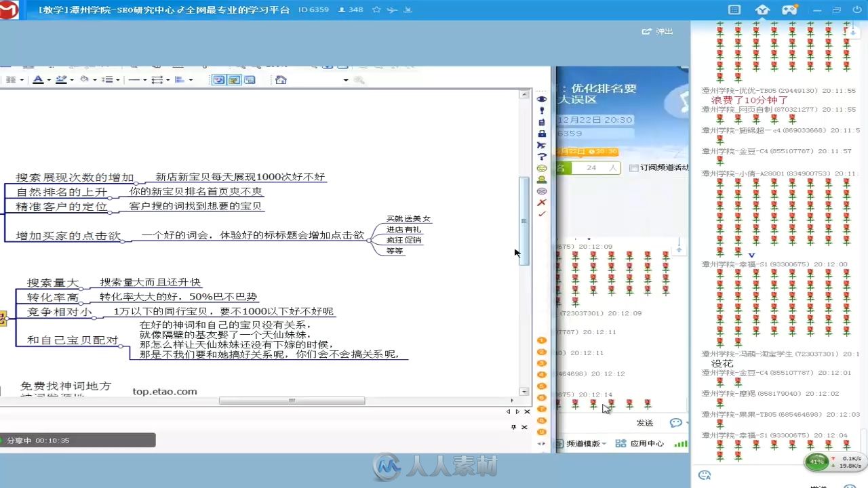The height and width of the screenshot is (488, 868).
Task: Open highlight color dropdown arrow
Action: 71,80
